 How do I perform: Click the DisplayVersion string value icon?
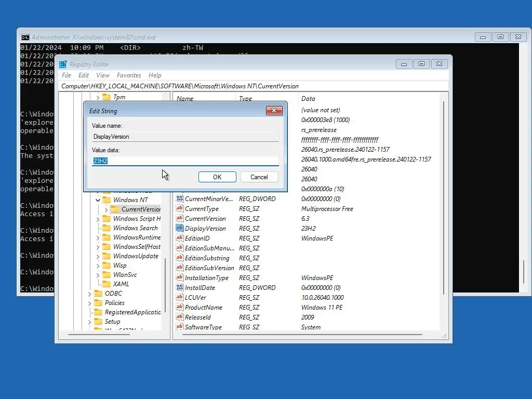[x=179, y=228]
